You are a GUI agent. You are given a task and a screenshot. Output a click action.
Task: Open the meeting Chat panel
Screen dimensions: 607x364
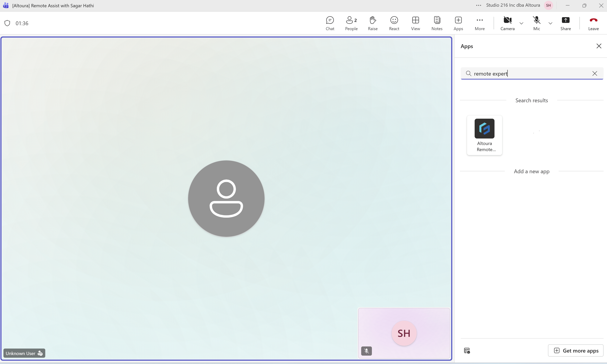[x=330, y=23]
